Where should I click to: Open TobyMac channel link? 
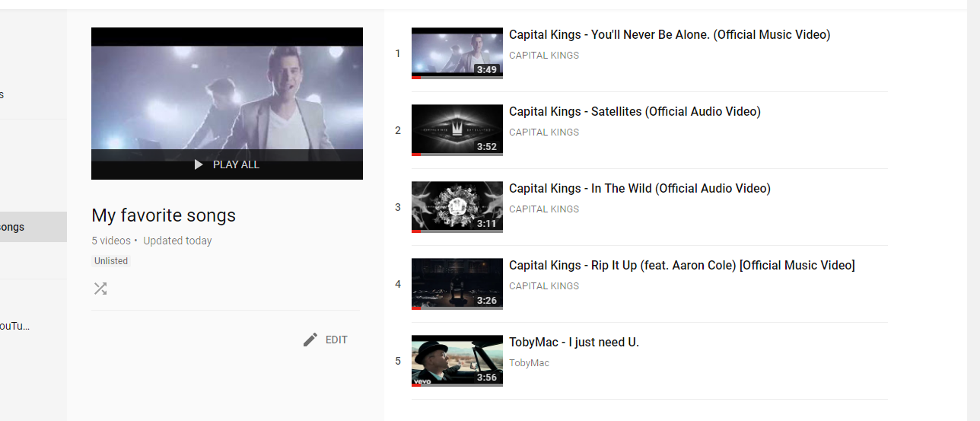point(529,363)
